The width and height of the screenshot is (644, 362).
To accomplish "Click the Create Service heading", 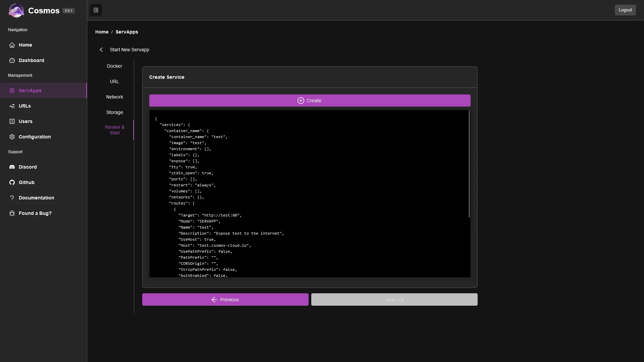I will pyautogui.click(x=167, y=77).
